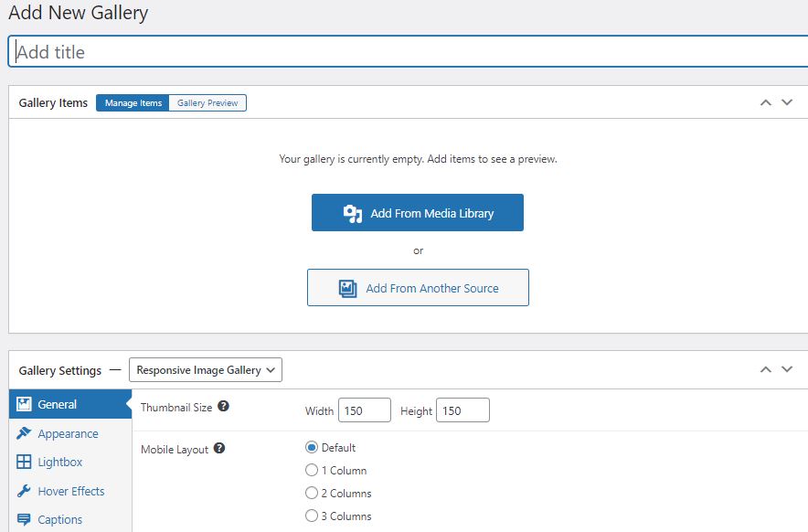
Task: Move Gallery Items panel up arrow
Action: [766, 102]
